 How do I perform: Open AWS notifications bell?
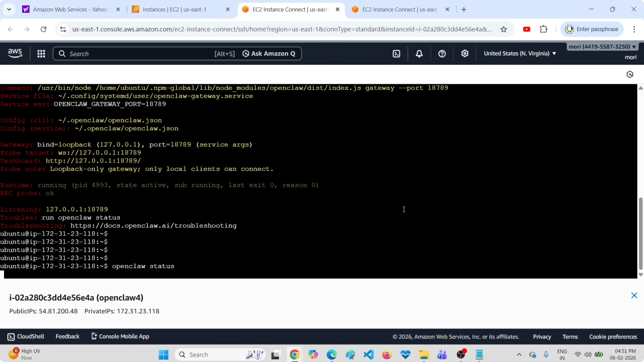tap(419, 54)
